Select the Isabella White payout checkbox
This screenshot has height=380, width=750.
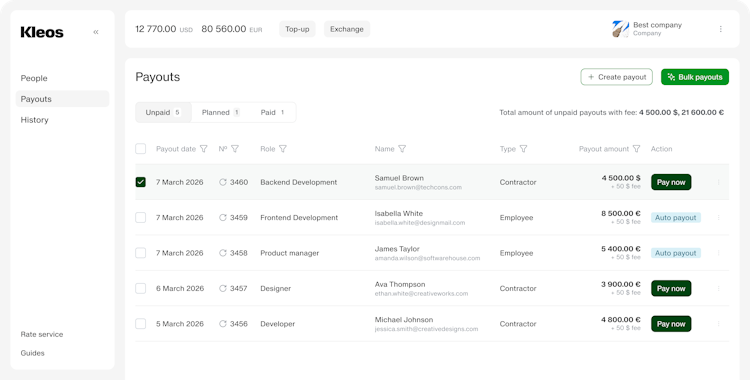(141, 218)
